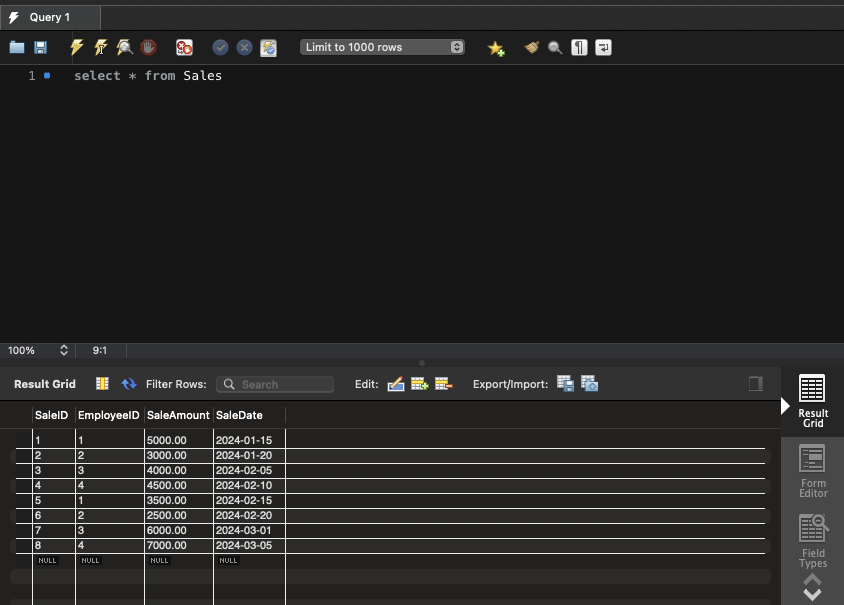Open the Limit to 1000 rows dropdown
Viewport: 844px width, 605px height.
pos(382,47)
